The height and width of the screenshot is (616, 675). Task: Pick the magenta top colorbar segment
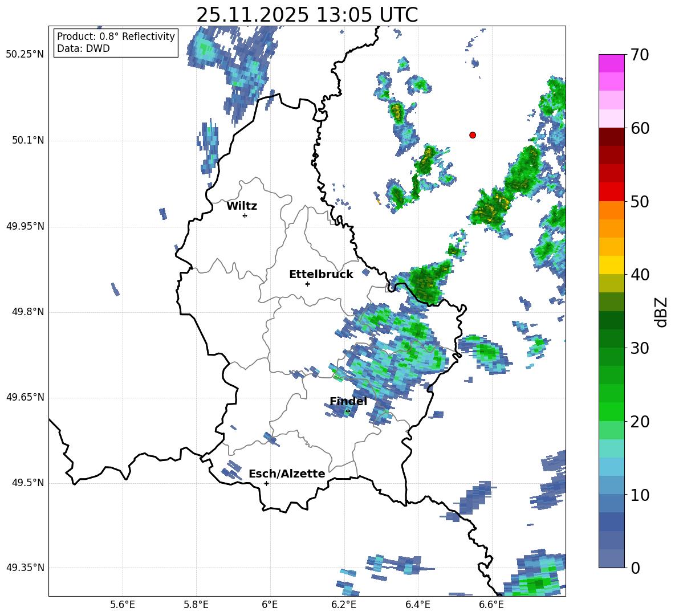point(611,64)
